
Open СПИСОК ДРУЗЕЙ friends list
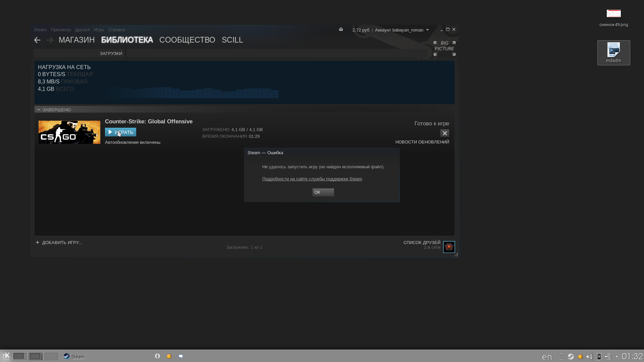coord(422,243)
